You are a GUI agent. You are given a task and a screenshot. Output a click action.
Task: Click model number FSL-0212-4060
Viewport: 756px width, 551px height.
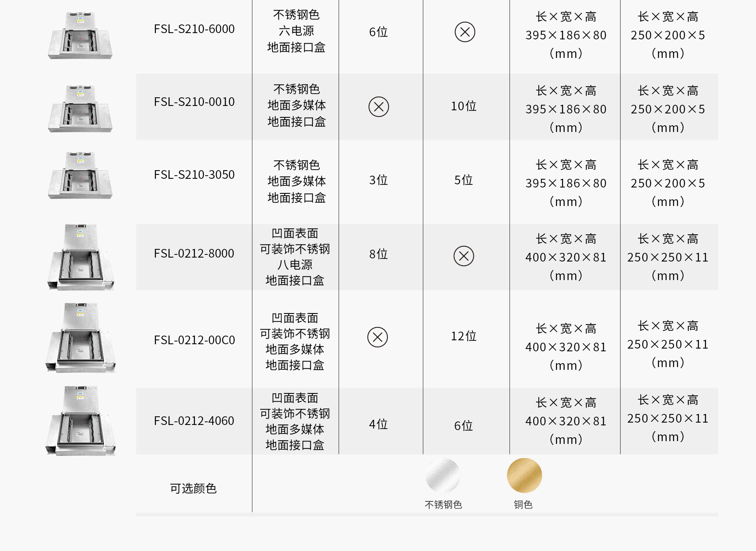pos(194,421)
